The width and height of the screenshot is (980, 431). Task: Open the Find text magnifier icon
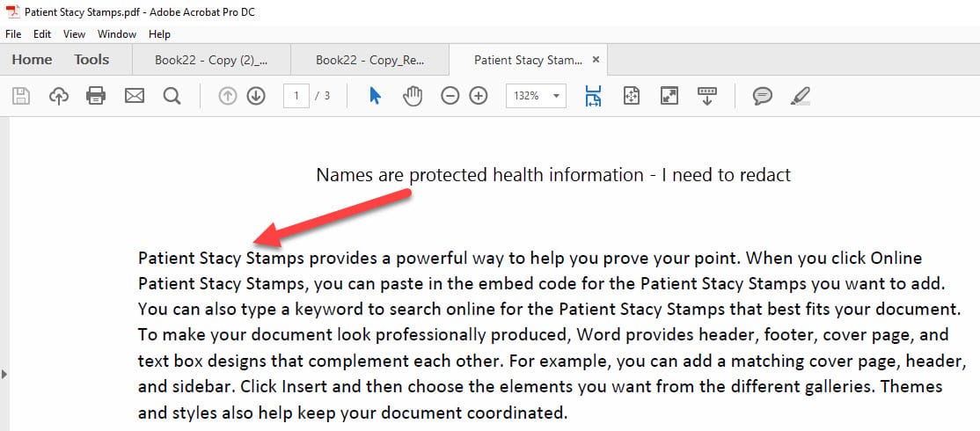point(172,96)
